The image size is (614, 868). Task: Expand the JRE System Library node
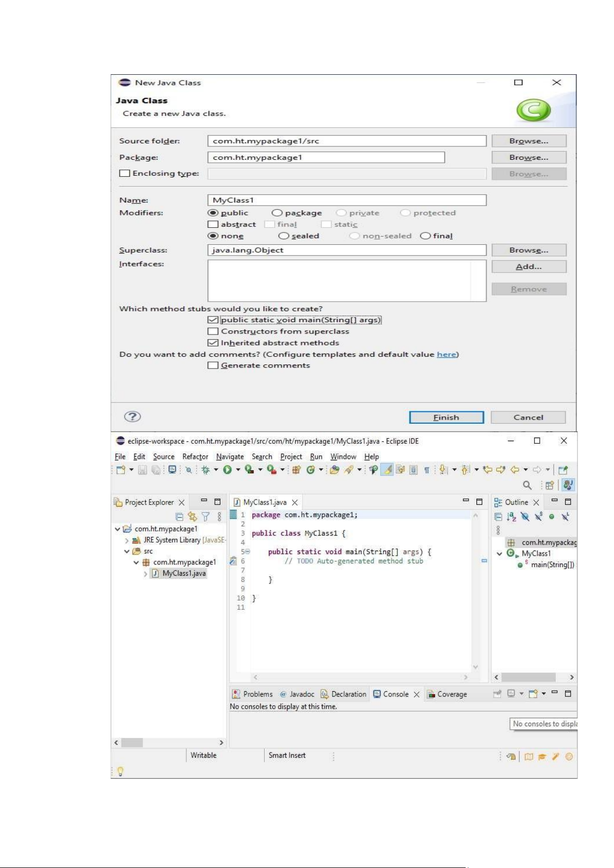127,540
